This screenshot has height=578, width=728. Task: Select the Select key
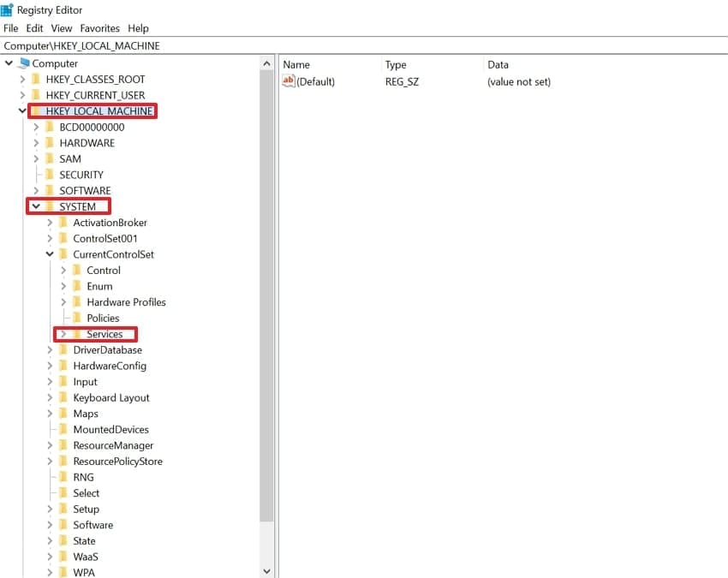86,493
